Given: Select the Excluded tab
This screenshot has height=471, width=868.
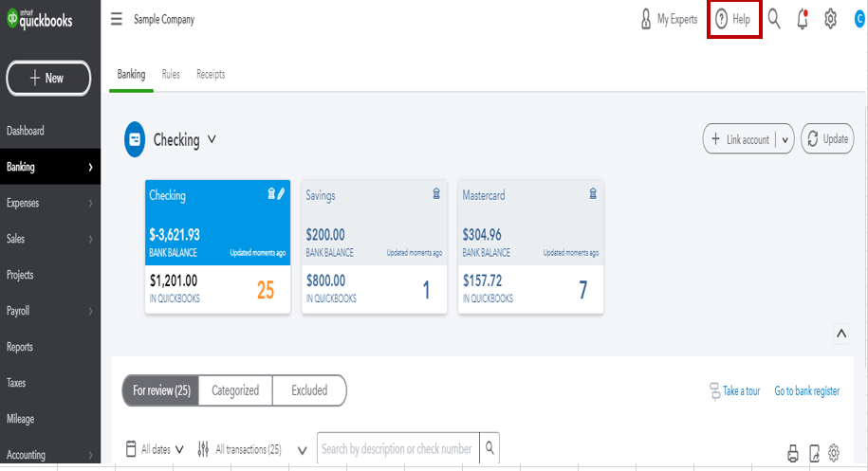Looking at the screenshot, I should pyautogui.click(x=309, y=390).
